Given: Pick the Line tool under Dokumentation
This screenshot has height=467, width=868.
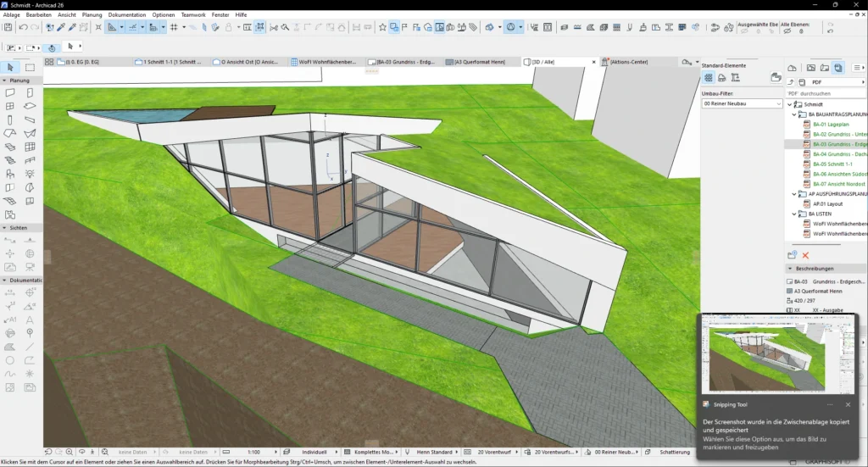Looking at the screenshot, I should (x=30, y=347).
